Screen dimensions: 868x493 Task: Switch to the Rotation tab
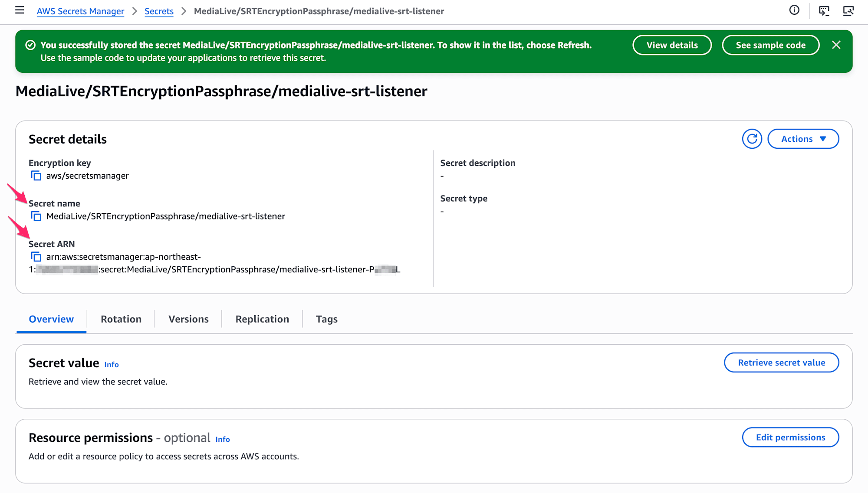point(121,319)
